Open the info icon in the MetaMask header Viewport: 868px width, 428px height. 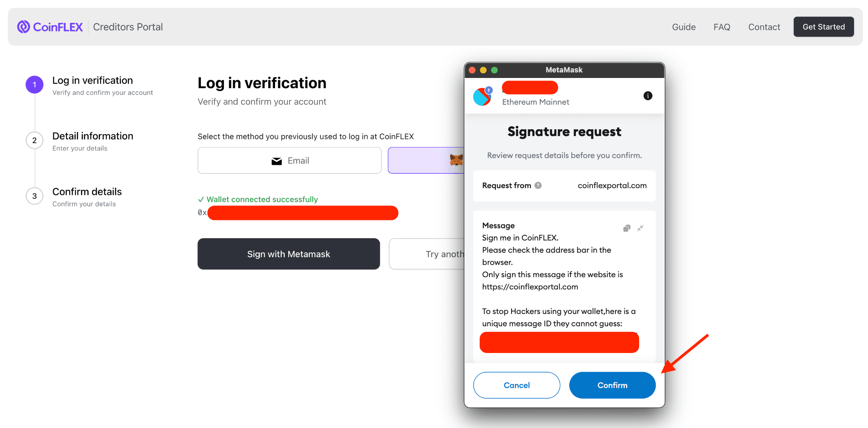click(647, 96)
